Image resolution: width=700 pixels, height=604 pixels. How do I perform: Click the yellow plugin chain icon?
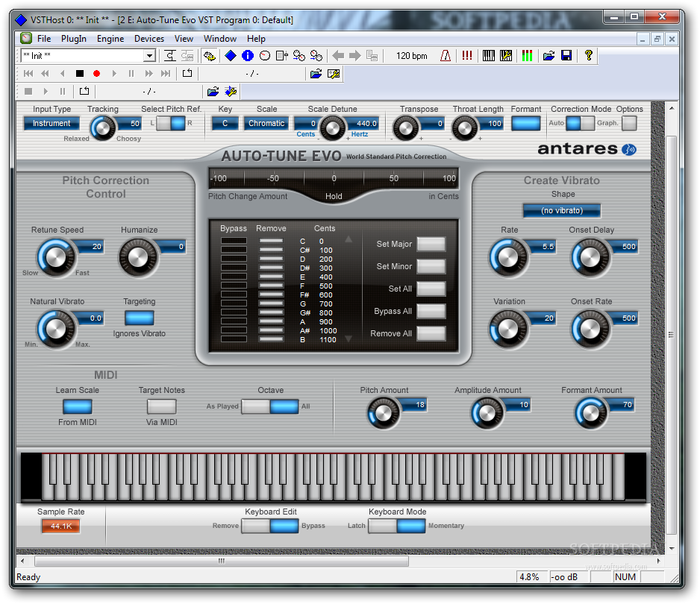pyautogui.click(x=209, y=56)
